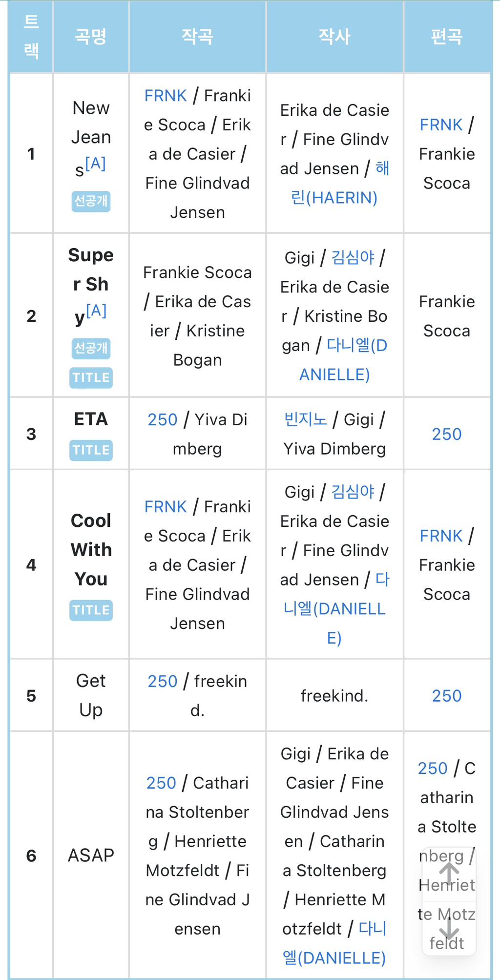Viewport: 500px width, 980px height.
Task: Open 250 link in Get Up composer cell
Action: 162,682
